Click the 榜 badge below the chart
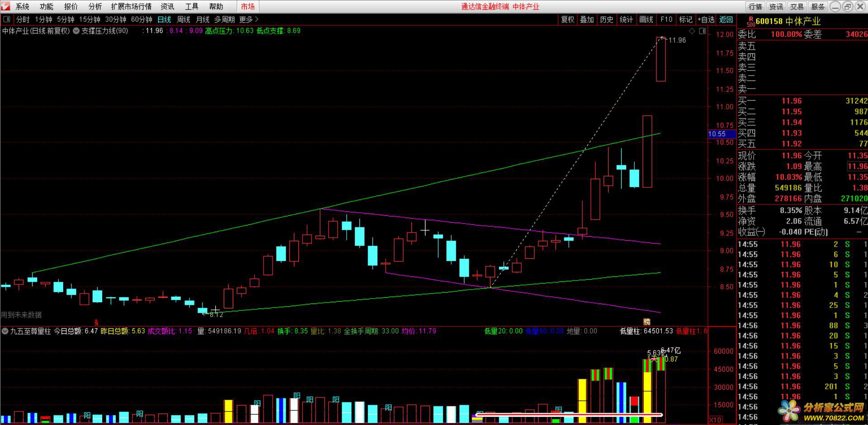The image size is (868, 425). 647,322
